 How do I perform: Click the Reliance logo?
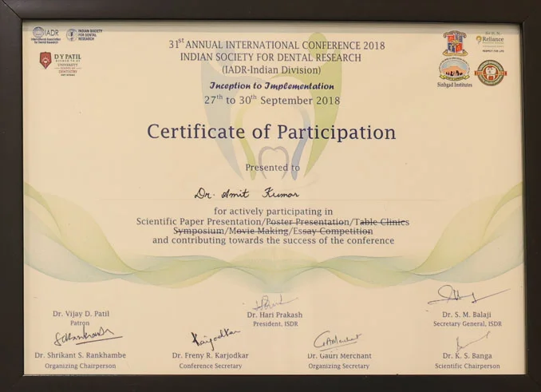[x=490, y=43]
